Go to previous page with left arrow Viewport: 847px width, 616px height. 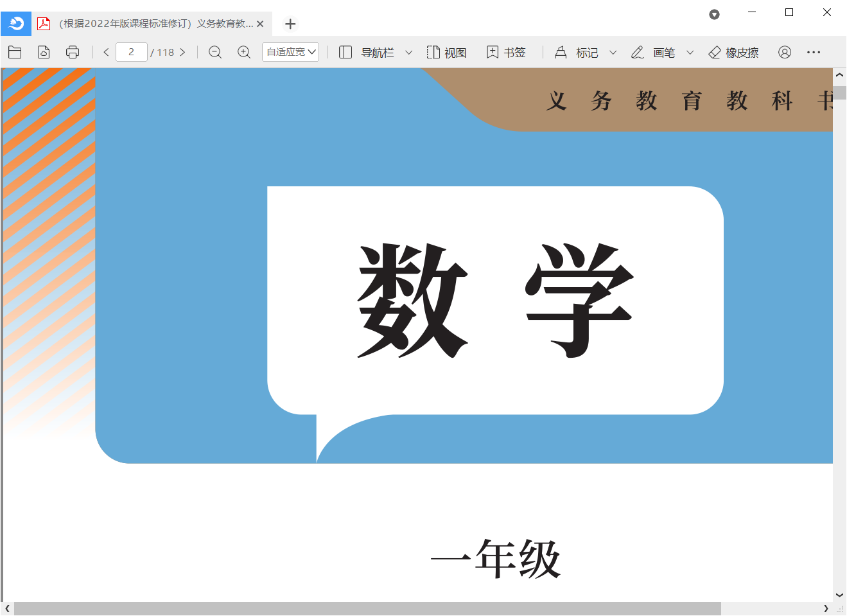105,52
